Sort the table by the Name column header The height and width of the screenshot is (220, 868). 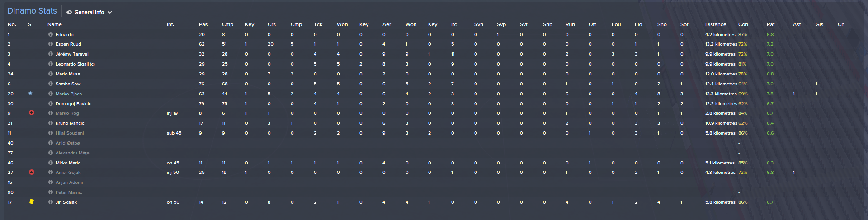(55, 24)
